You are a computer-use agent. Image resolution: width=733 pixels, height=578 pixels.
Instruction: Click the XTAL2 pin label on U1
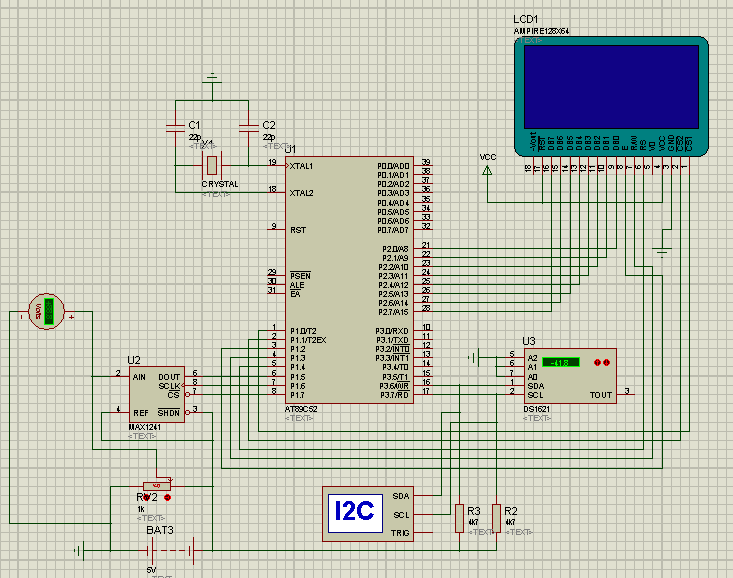point(301,193)
